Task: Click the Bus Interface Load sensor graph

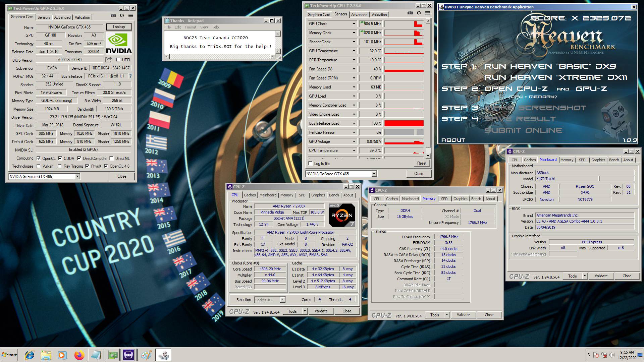Action: click(x=404, y=123)
